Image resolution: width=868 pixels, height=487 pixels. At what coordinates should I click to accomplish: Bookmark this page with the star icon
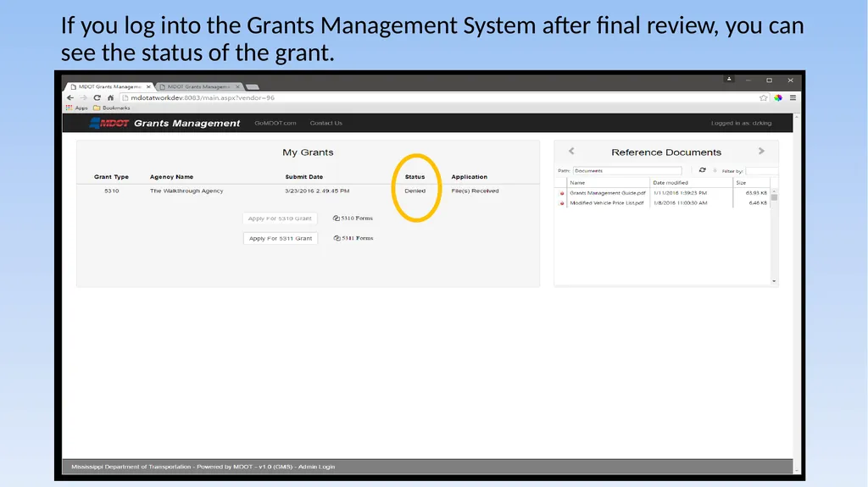point(764,97)
